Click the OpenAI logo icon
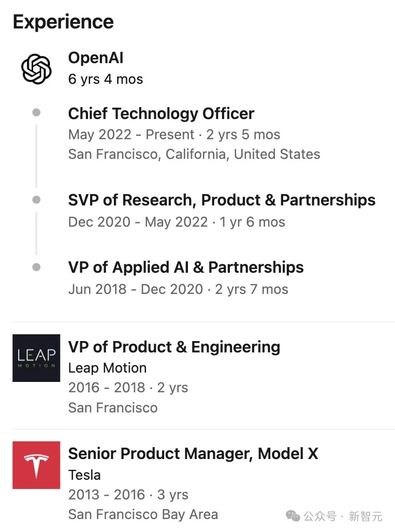The height and width of the screenshot is (532, 395). point(36,69)
